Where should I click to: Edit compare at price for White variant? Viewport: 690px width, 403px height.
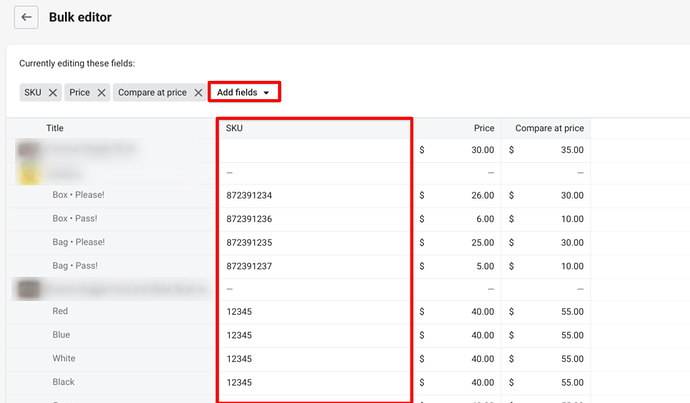point(546,359)
